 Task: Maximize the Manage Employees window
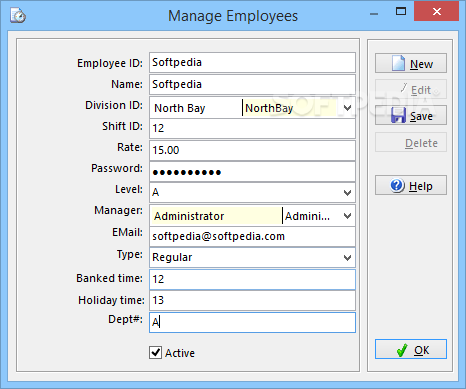point(401,11)
